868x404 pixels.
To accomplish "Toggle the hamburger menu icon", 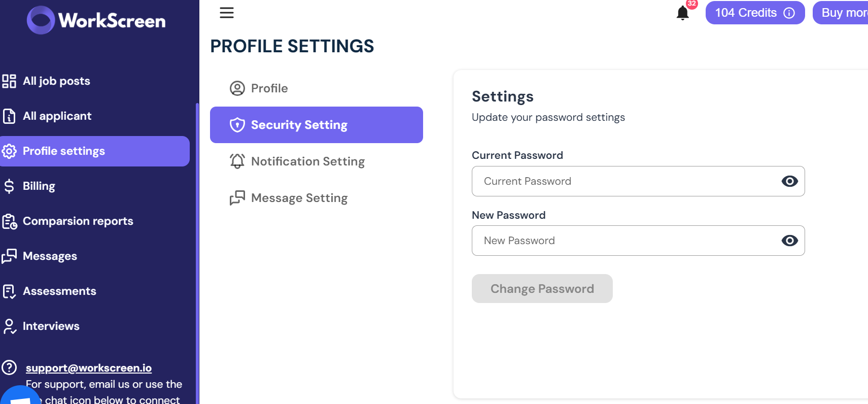I will point(227,13).
